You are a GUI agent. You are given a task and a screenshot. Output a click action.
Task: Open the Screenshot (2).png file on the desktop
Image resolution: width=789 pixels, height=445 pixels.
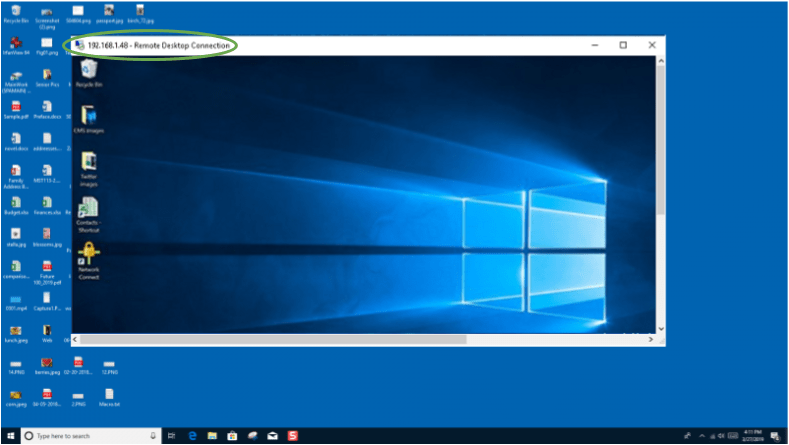[x=47, y=17]
